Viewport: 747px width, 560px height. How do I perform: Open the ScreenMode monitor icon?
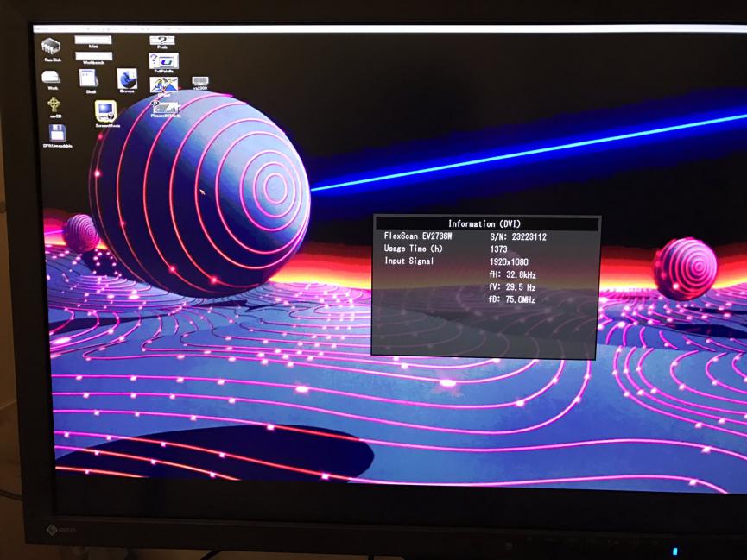[x=106, y=111]
